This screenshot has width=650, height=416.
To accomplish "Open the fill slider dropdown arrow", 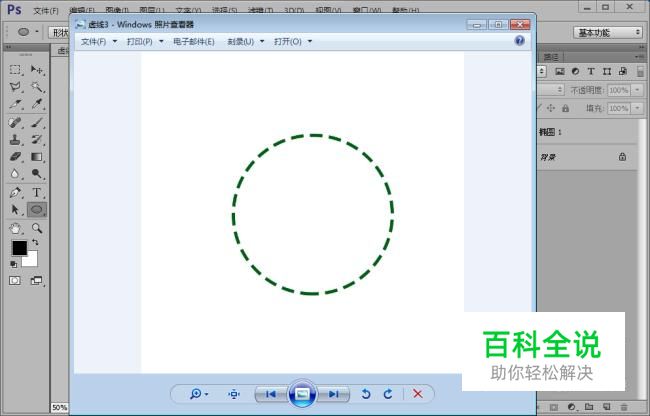I will [637, 108].
